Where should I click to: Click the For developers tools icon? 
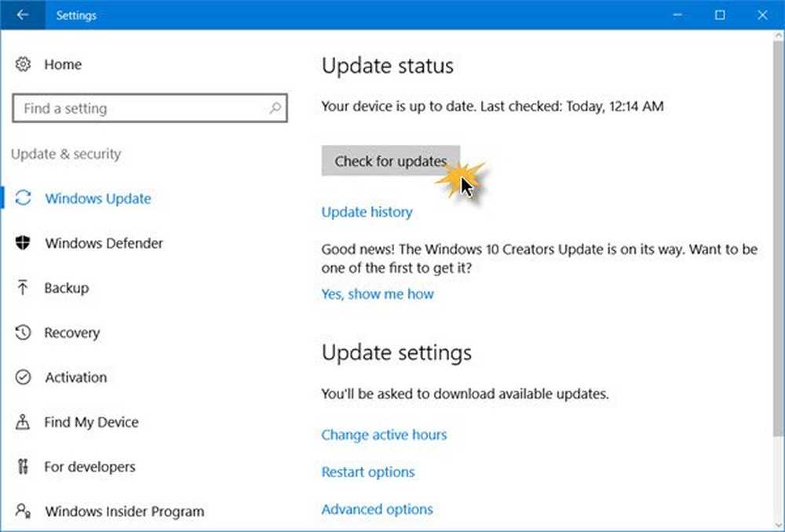tap(23, 466)
